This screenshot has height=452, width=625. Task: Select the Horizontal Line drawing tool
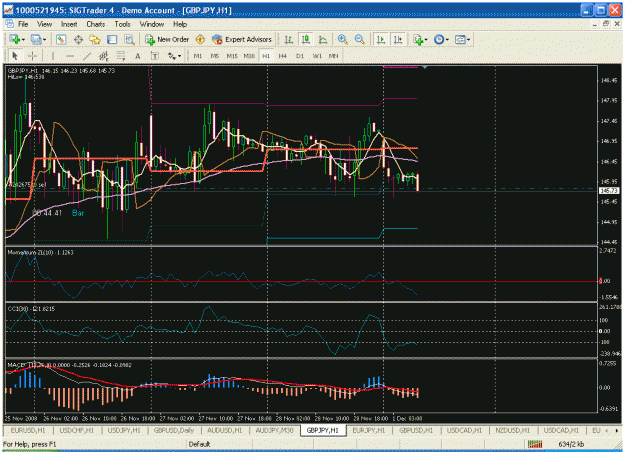click(x=70, y=56)
